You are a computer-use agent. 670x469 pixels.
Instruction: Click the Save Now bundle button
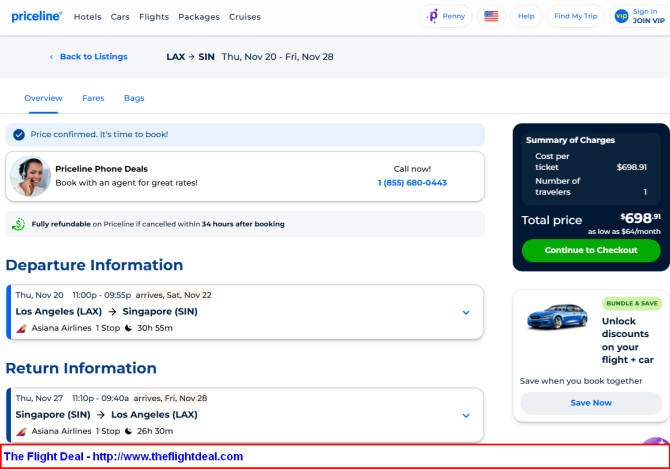(x=591, y=403)
